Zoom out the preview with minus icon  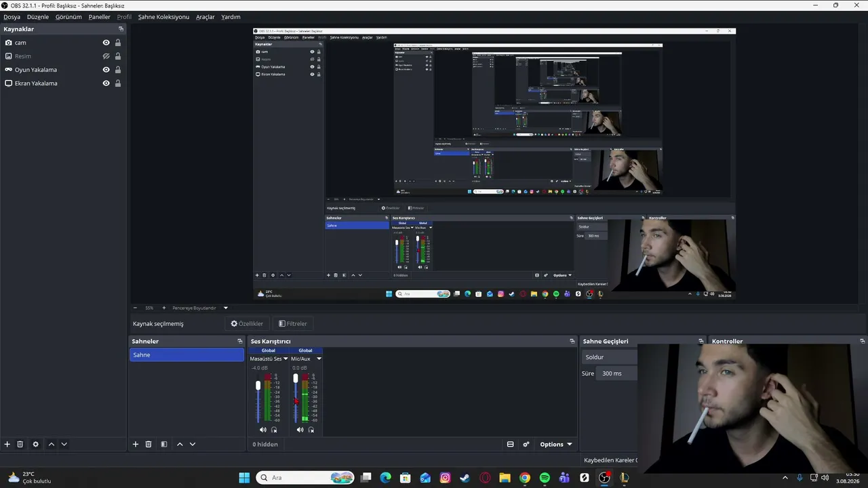(x=135, y=308)
